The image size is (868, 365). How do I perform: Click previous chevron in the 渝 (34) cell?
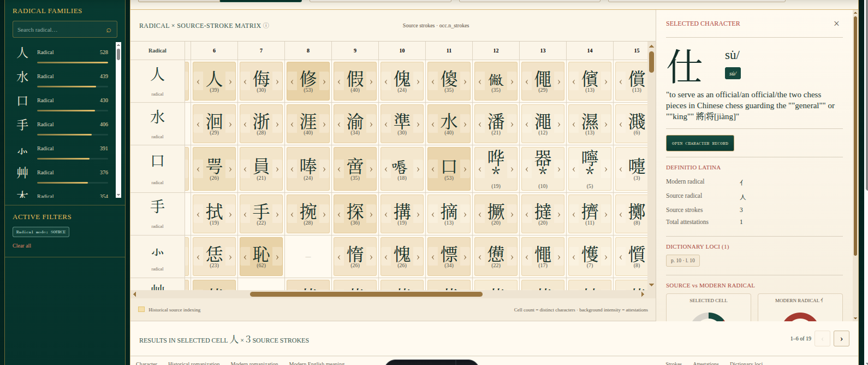tap(339, 124)
